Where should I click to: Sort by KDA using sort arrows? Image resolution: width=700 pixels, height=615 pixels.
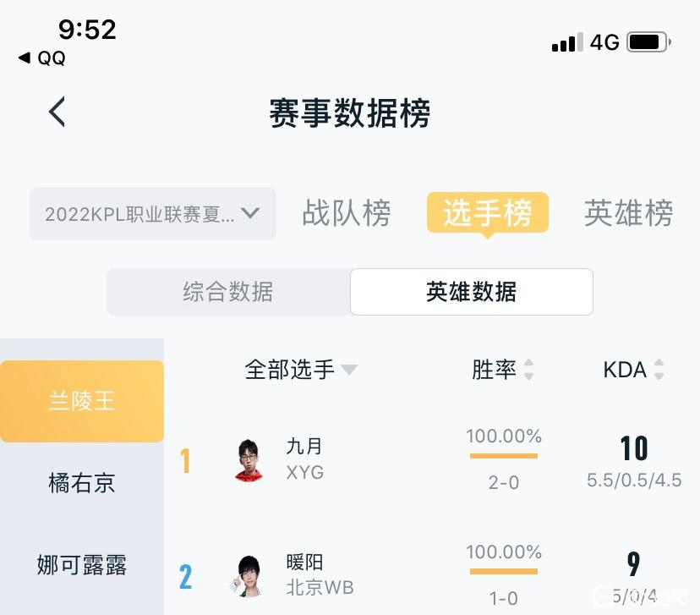click(x=659, y=370)
